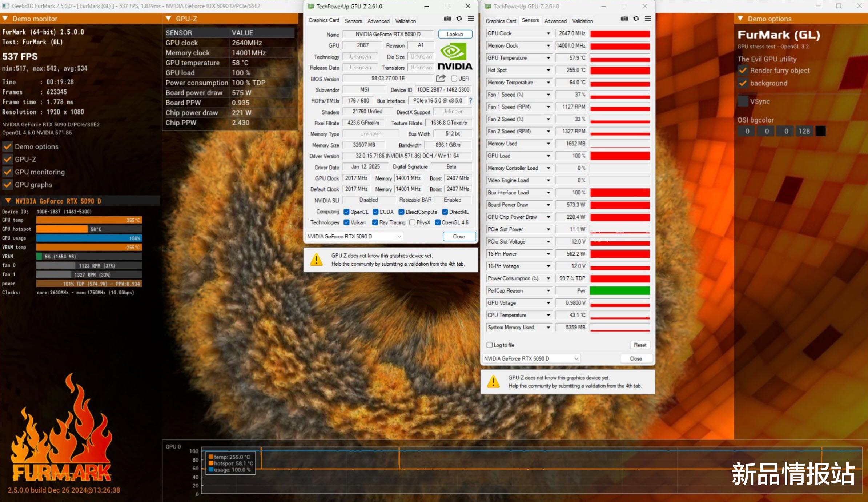Toggle the Log to file checkbox
The width and height of the screenshot is (868, 502).
click(490, 345)
